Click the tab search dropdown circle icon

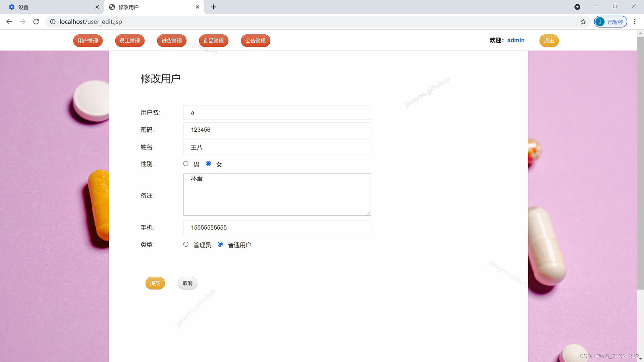point(577,7)
